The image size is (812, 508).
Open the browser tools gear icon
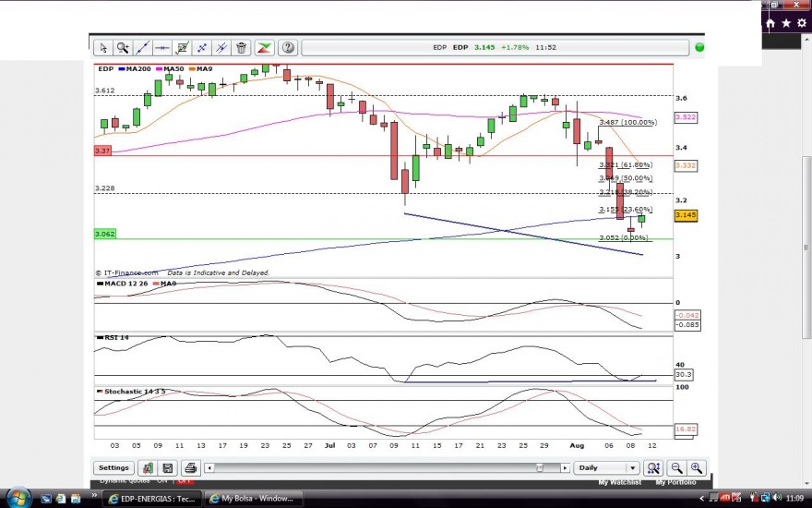point(802,23)
